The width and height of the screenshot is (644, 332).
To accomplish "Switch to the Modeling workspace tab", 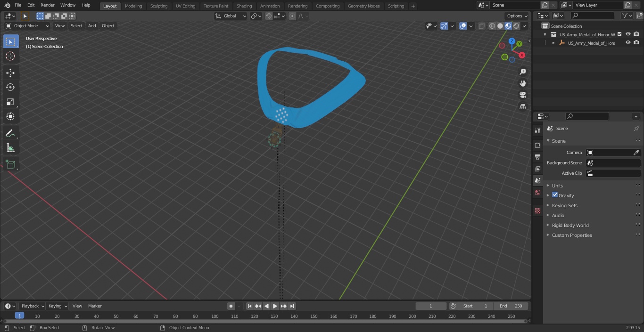I will (133, 6).
